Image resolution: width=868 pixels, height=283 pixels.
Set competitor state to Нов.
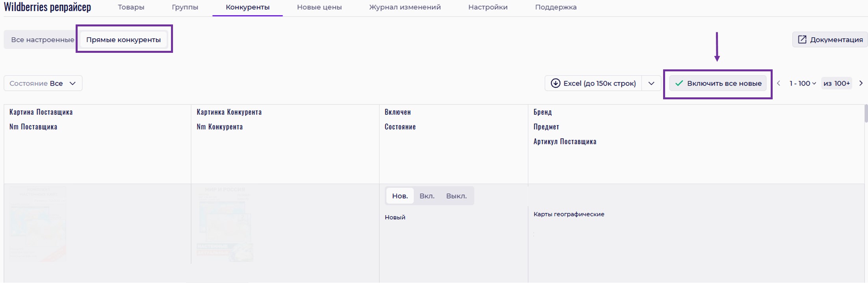[x=400, y=196]
